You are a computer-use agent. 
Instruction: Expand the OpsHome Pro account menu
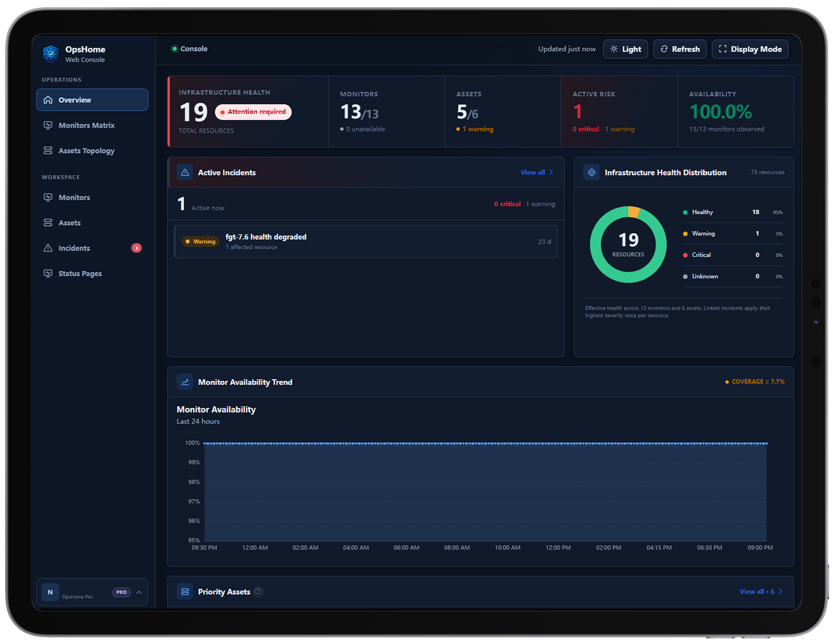[139, 592]
